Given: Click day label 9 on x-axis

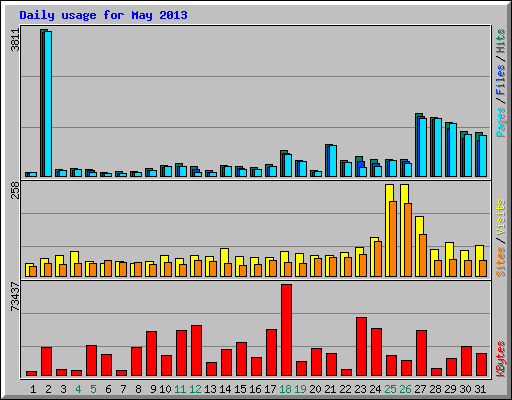Looking at the screenshot, I should (153, 389).
